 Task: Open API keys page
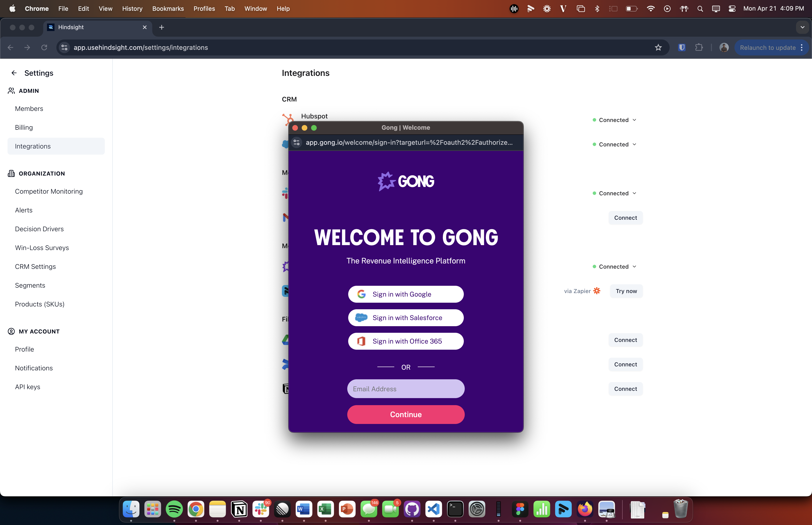click(x=27, y=387)
